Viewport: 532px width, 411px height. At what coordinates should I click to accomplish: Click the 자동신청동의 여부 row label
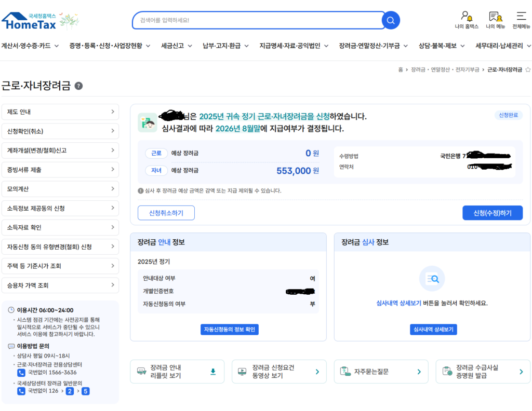164,304
